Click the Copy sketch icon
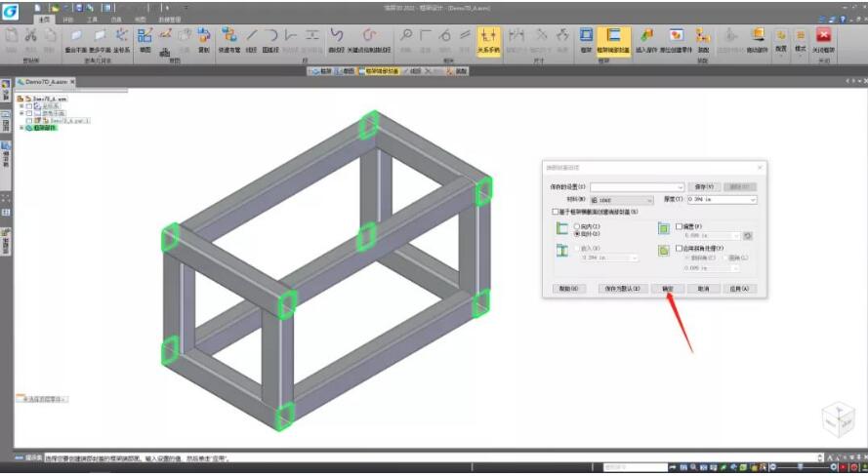Screen dimensions: 868x476 [x=204, y=40]
